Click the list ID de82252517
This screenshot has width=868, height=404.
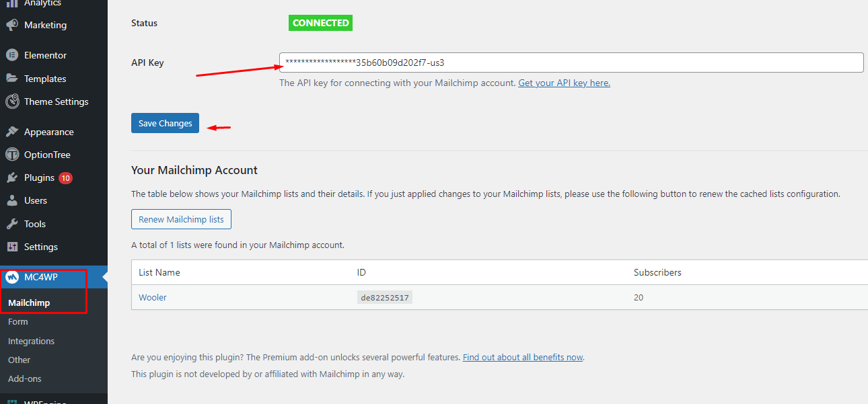[x=384, y=297]
